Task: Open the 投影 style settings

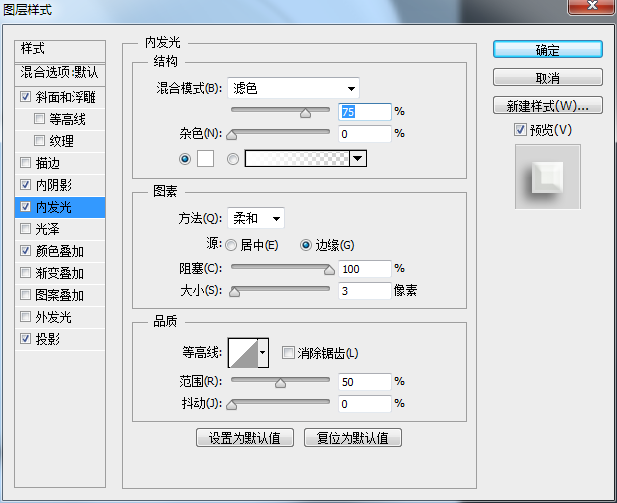Action: tap(48, 339)
